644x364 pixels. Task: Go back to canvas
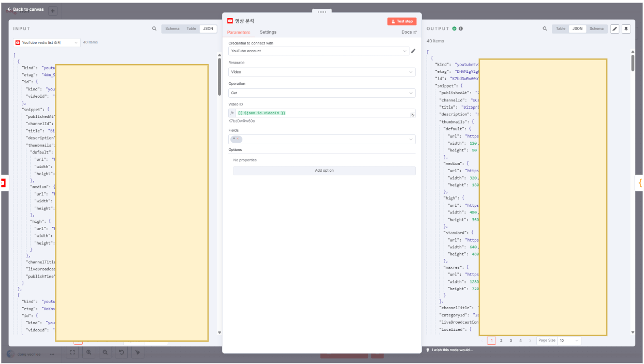click(25, 9)
